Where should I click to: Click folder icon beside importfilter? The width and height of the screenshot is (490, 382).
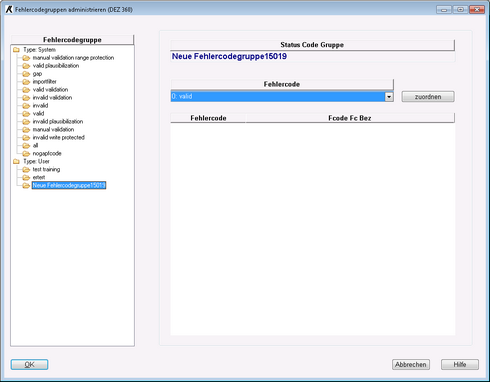pos(26,82)
